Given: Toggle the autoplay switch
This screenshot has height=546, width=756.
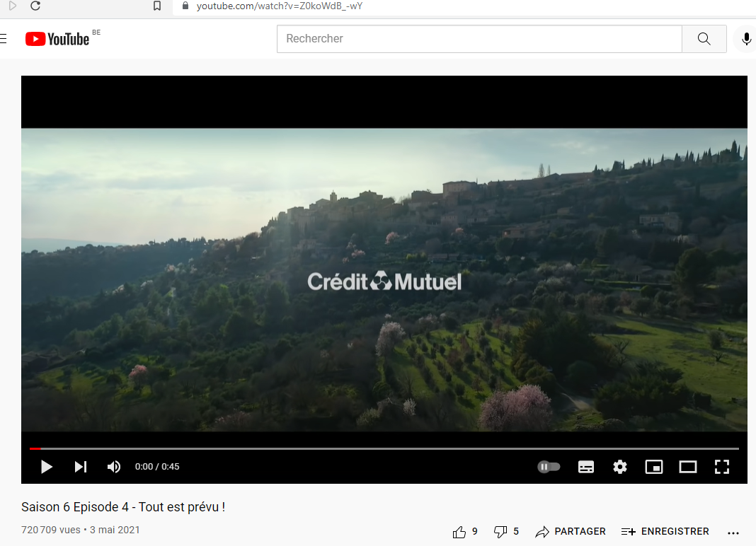Looking at the screenshot, I should (x=549, y=467).
